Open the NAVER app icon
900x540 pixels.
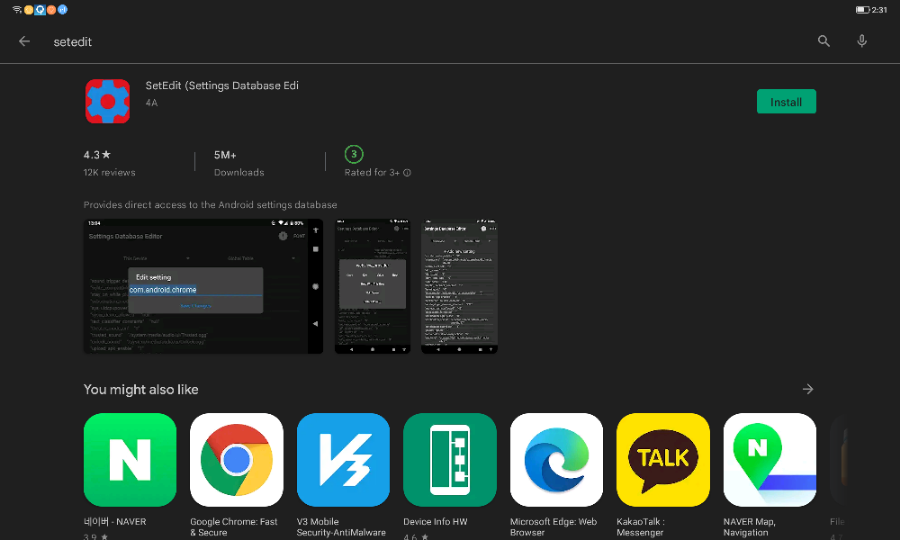tap(130, 460)
